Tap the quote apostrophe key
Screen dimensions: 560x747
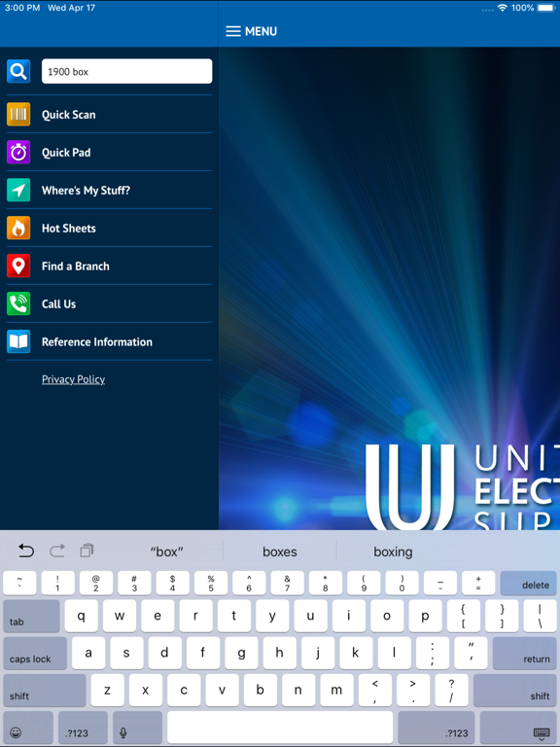(471, 654)
